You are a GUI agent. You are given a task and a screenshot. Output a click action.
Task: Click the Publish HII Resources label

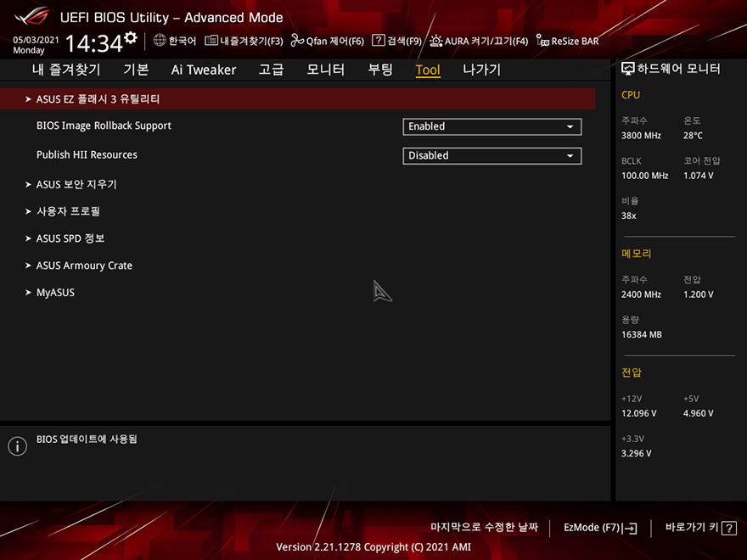coord(87,154)
